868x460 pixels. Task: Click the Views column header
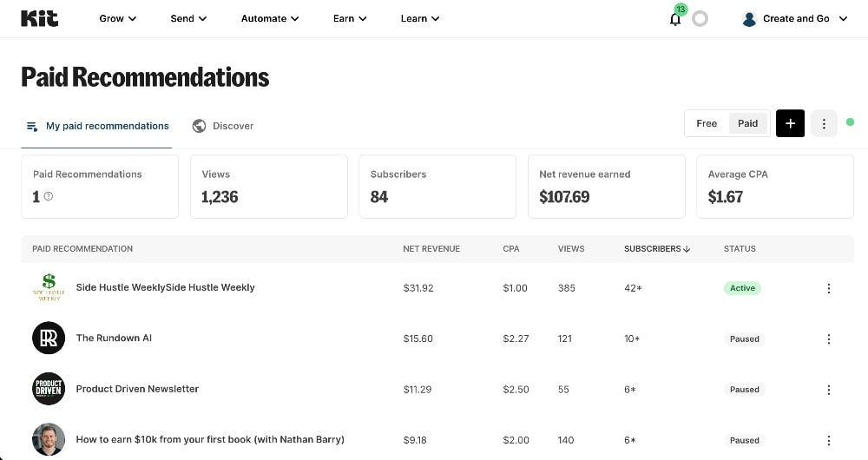[571, 248]
